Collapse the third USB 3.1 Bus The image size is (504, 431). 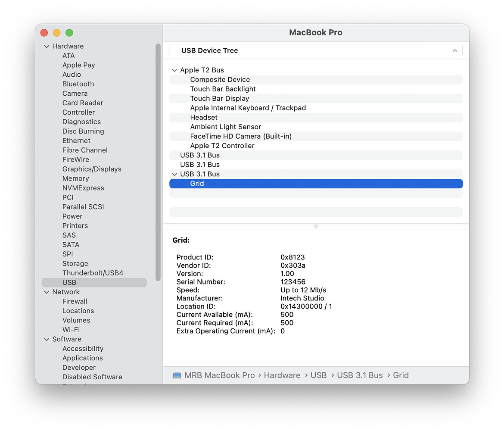174,174
